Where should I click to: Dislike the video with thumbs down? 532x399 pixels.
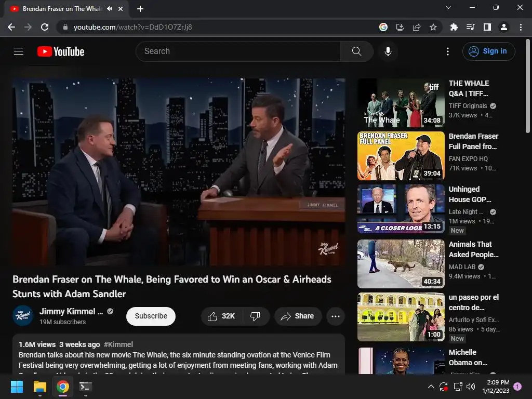(256, 316)
